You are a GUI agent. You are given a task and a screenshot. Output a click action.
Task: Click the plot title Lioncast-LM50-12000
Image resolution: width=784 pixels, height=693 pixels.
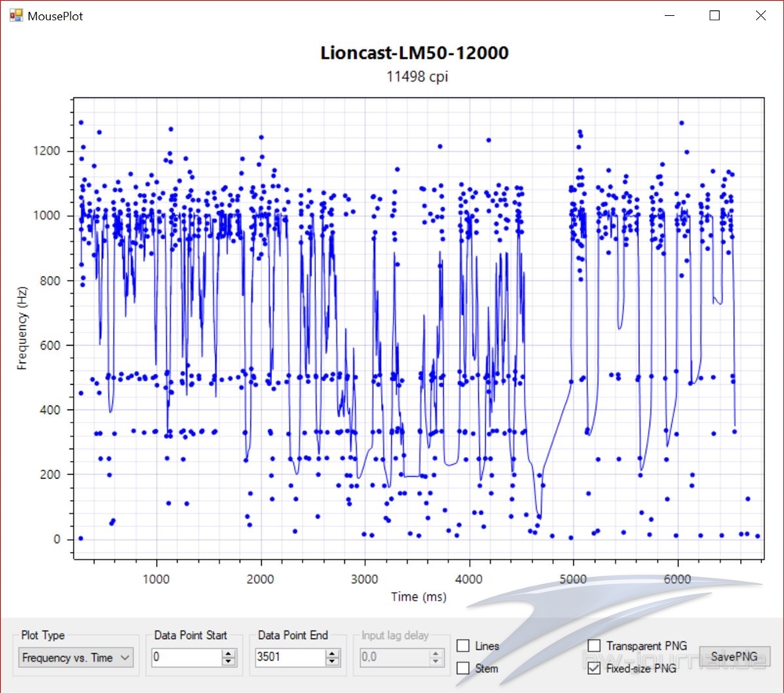coord(415,53)
